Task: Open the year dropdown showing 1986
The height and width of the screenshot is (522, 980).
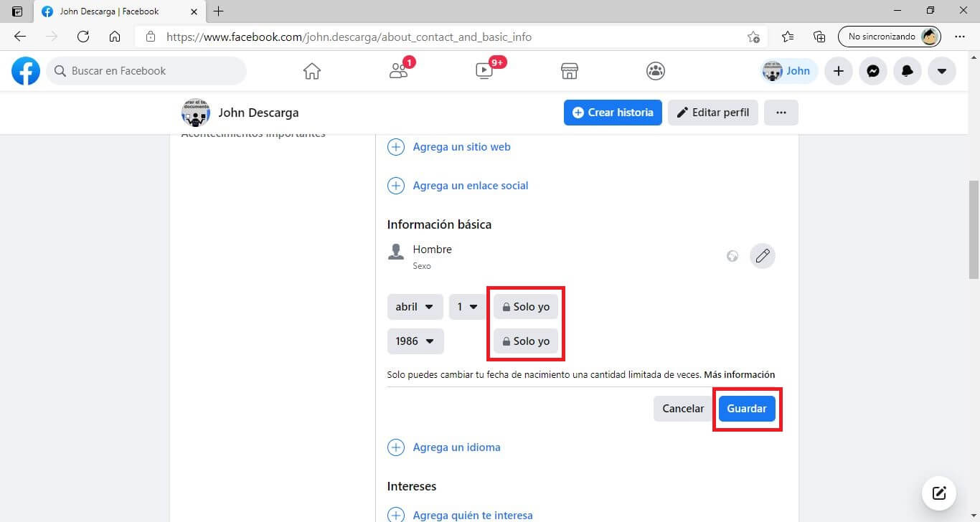Action: (x=415, y=341)
